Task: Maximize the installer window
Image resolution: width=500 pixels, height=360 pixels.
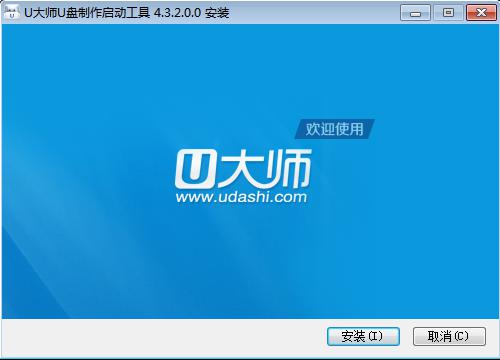Action: click(x=448, y=13)
